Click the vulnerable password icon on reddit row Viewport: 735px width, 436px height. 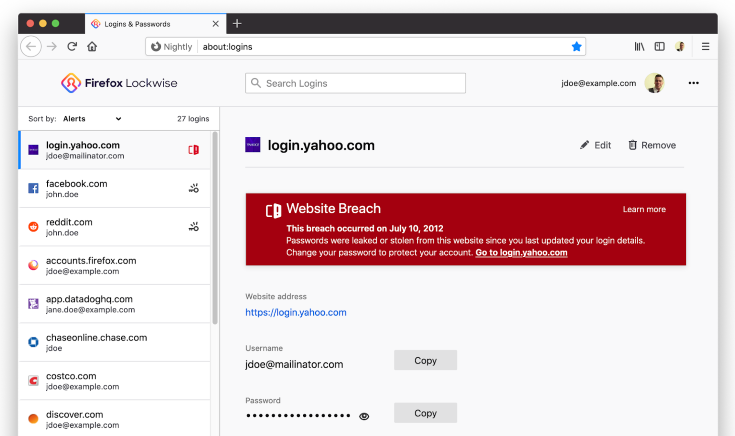[194, 226]
